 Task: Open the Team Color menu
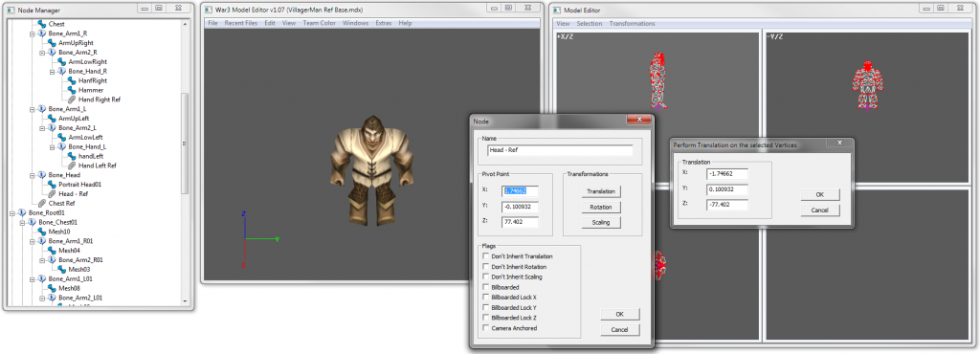[x=319, y=23]
